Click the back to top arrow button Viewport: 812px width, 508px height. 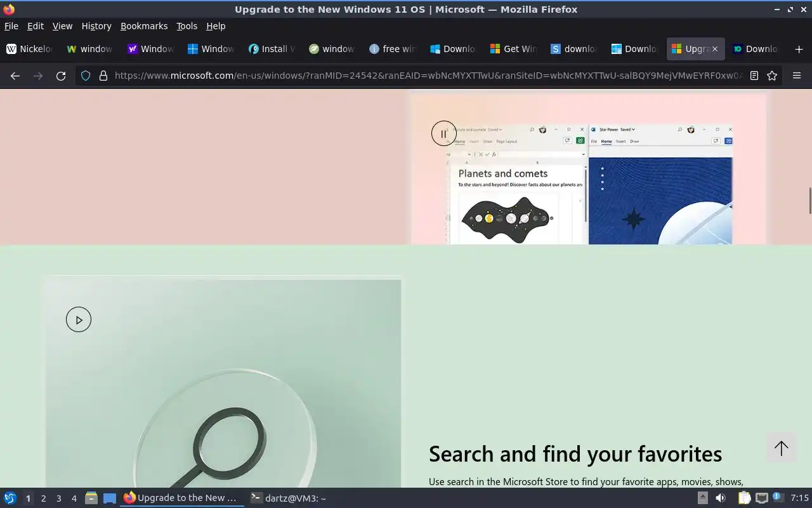(x=781, y=448)
